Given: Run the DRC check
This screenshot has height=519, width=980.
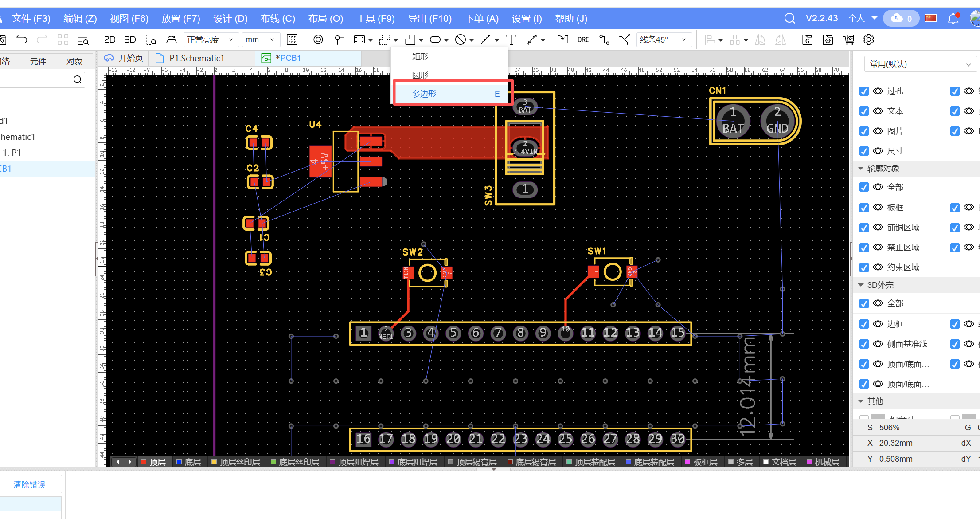Looking at the screenshot, I should pos(583,40).
